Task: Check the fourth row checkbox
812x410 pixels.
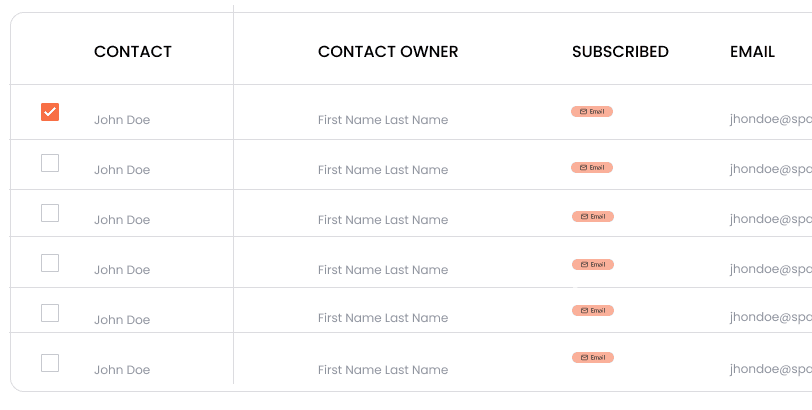Action: coord(50,263)
